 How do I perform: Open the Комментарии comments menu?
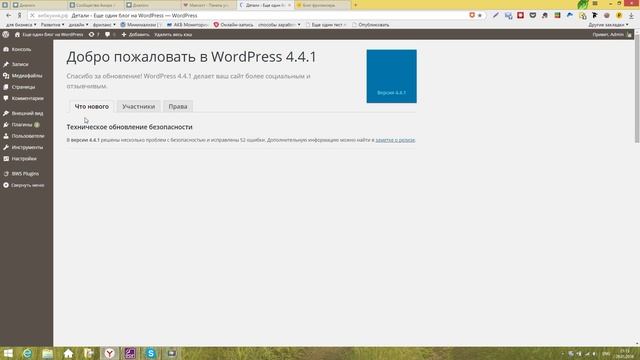coord(27,98)
